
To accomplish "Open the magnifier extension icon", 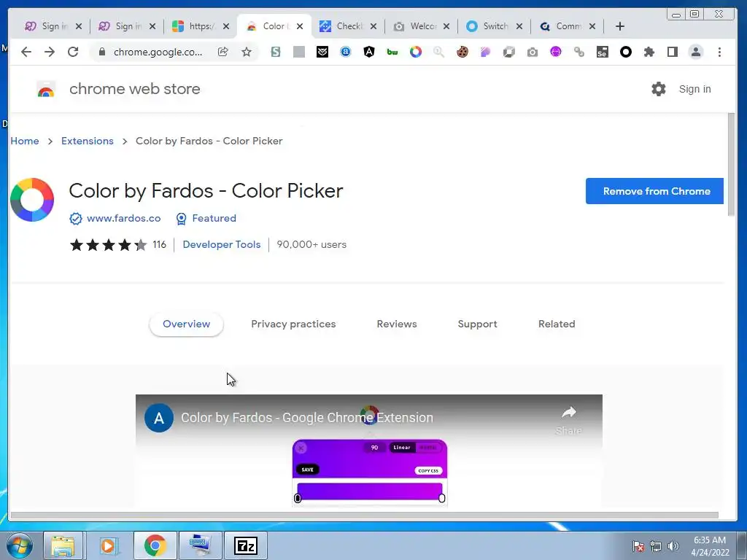I will point(438,52).
